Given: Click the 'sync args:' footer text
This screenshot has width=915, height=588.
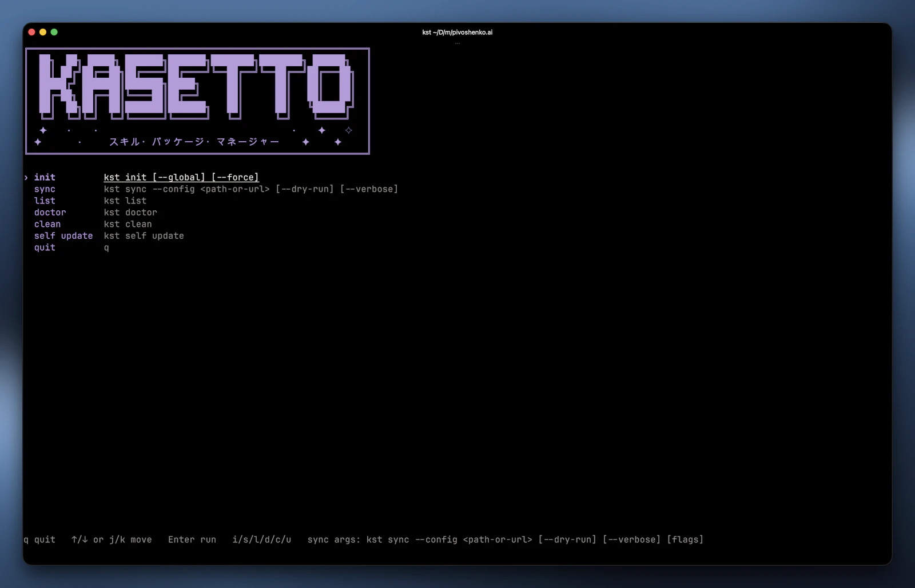Looking at the screenshot, I should click(334, 540).
